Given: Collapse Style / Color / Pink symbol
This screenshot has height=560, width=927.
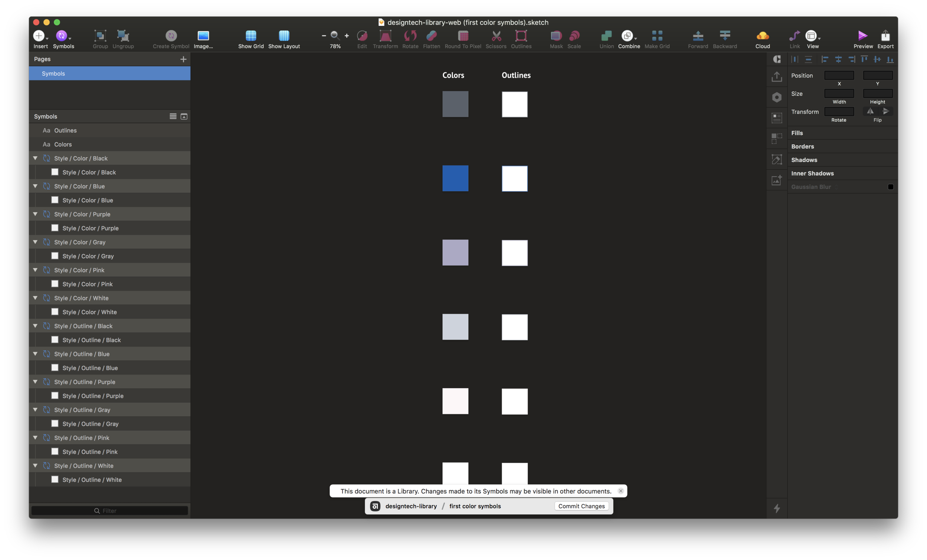Looking at the screenshot, I should pos(35,270).
